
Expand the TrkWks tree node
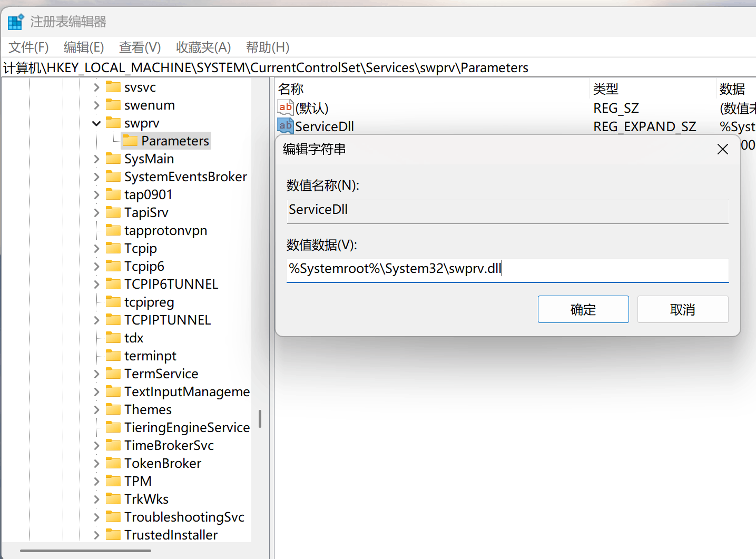(96, 499)
